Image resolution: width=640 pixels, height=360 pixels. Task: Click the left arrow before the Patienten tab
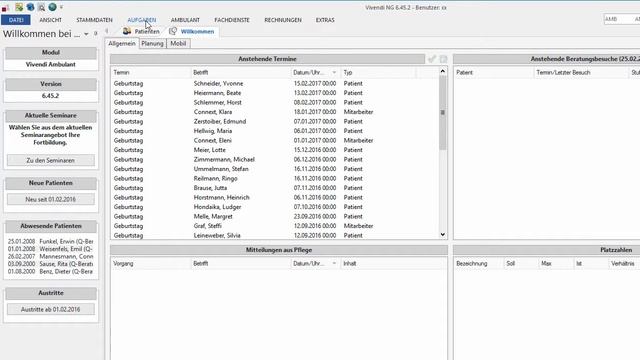click(107, 31)
